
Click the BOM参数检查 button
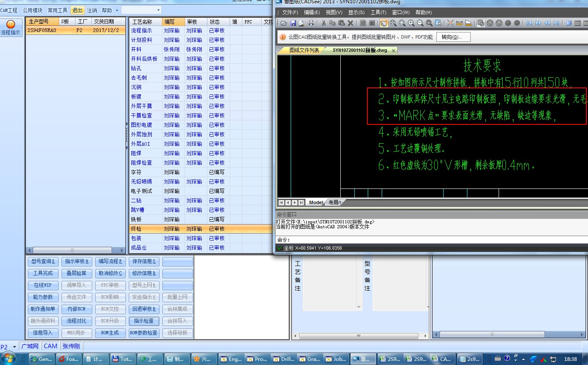(144, 333)
